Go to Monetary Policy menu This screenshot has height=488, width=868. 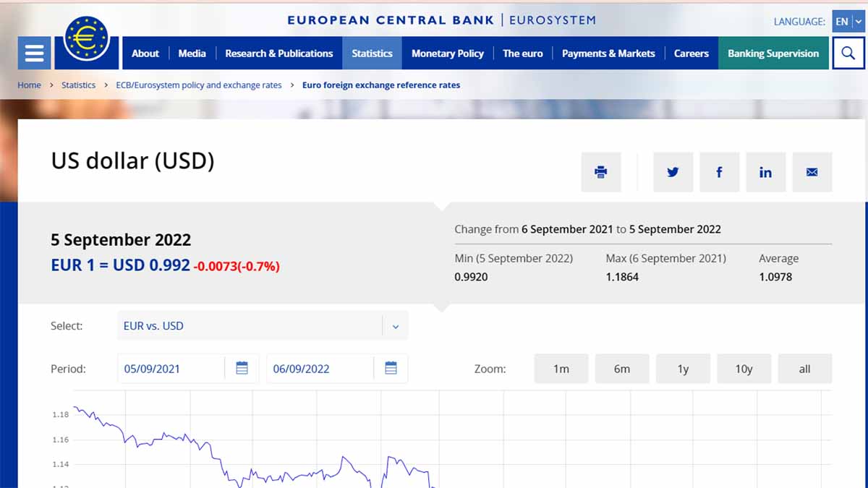click(x=447, y=53)
